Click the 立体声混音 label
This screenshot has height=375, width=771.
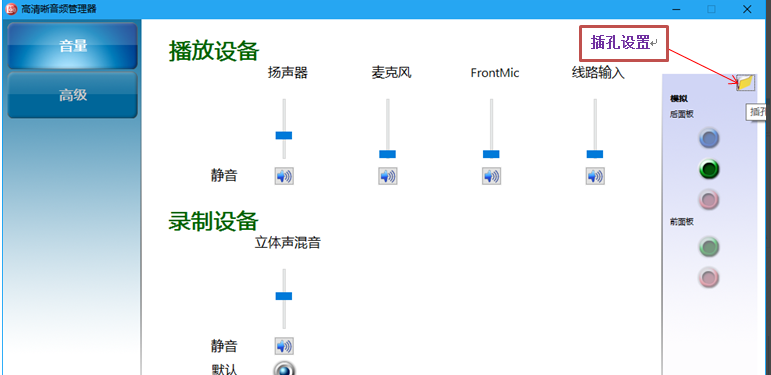coord(288,242)
